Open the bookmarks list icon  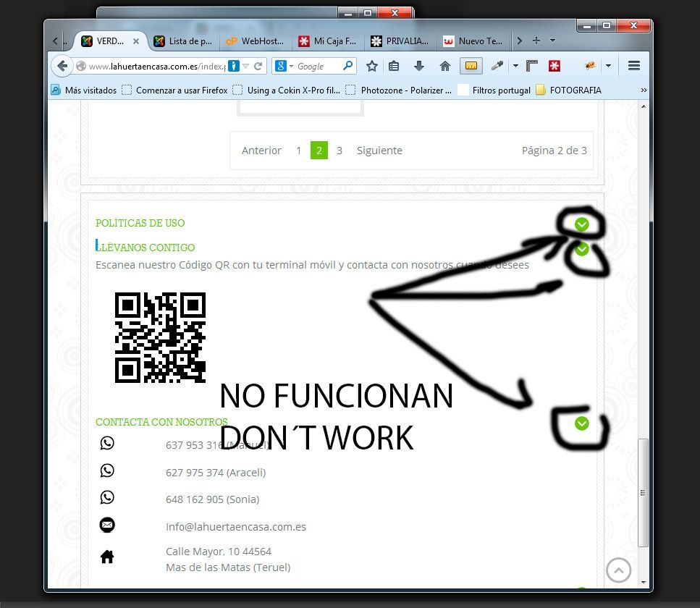pos(393,66)
